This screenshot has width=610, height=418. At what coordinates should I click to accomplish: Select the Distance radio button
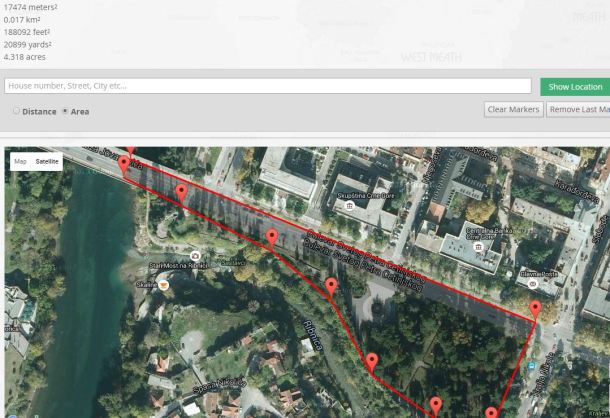[x=16, y=111]
